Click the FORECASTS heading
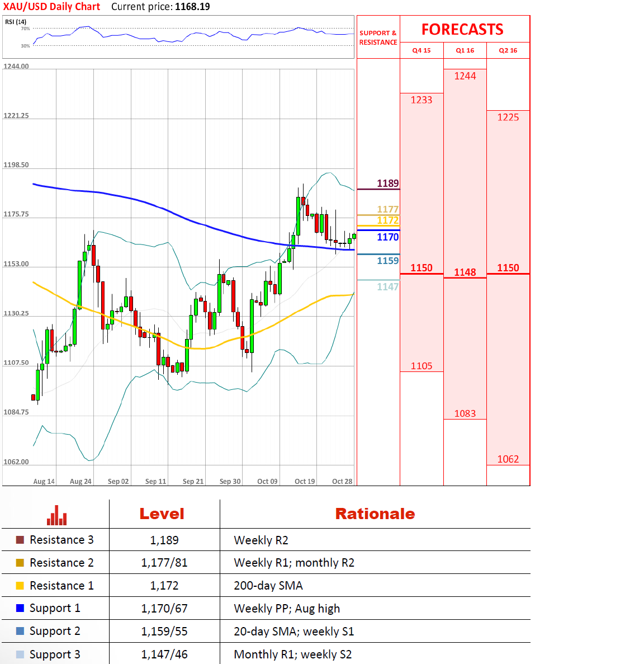644x664 pixels. click(462, 29)
